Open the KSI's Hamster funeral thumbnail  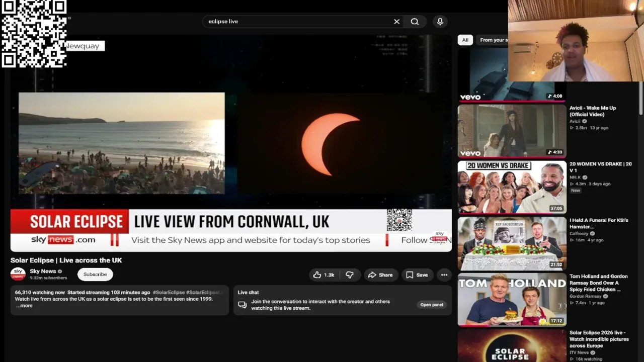click(512, 243)
